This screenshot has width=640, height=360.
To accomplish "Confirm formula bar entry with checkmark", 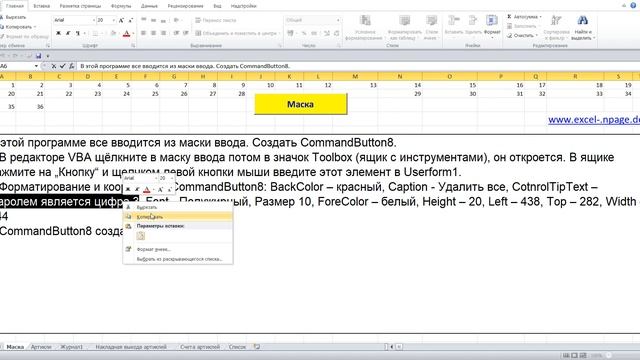I will 62,66.
